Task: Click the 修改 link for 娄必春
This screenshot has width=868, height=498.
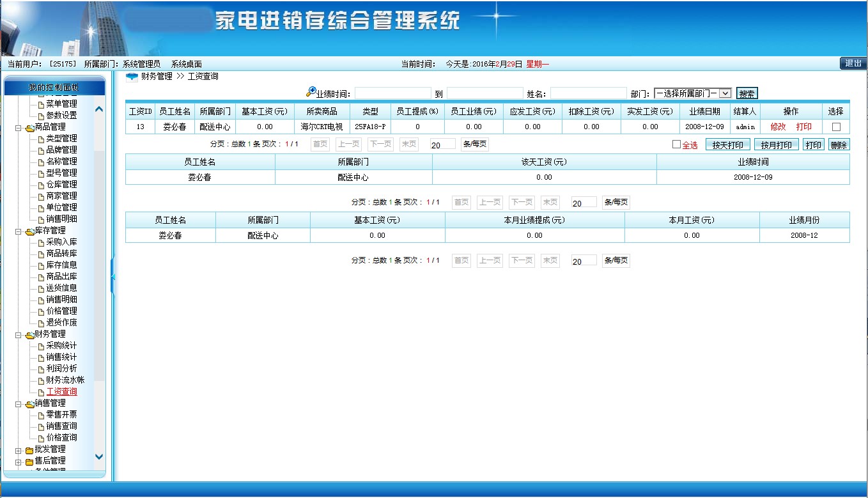Action: click(x=778, y=127)
